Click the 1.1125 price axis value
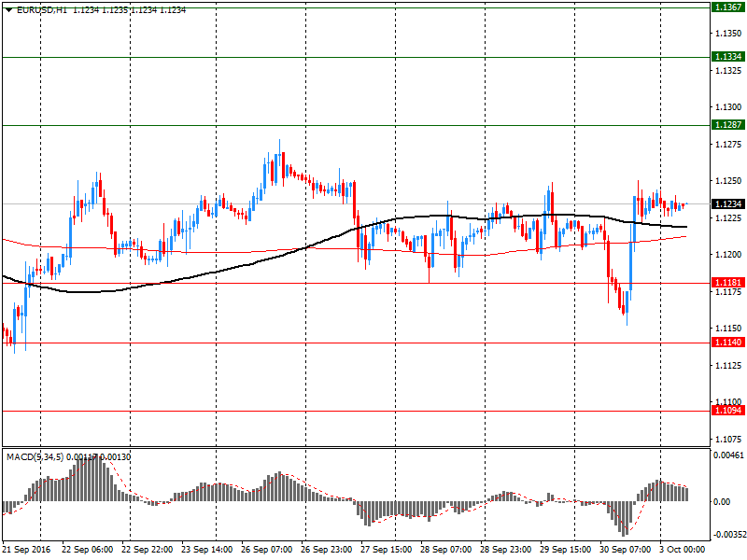Image resolution: width=747 pixels, height=560 pixels. (728, 365)
